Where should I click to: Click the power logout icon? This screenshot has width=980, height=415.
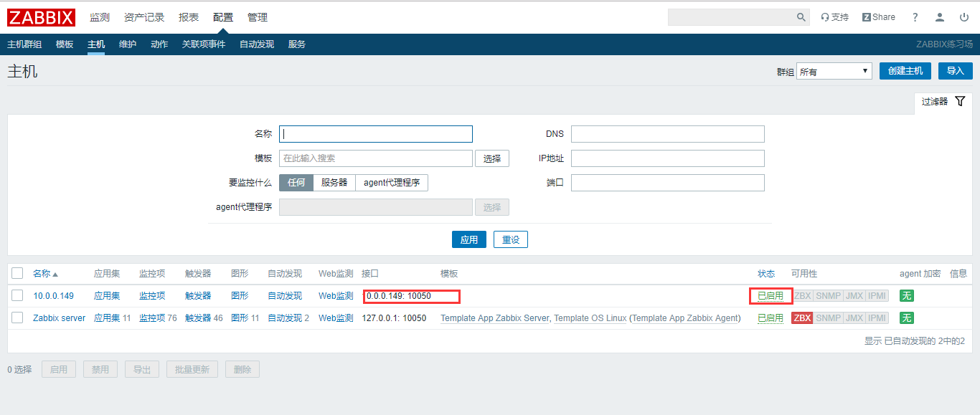[x=963, y=17]
